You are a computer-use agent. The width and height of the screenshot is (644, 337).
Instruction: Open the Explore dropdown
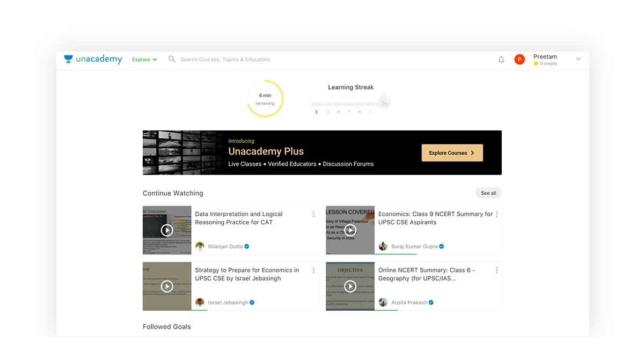[144, 59]
